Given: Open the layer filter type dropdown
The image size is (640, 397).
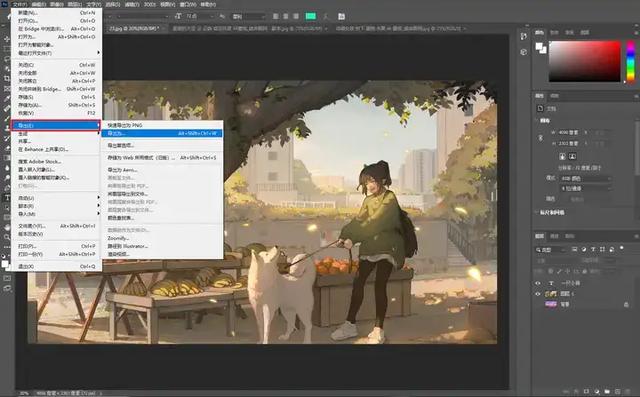Looking at the screenshot, I should click(551, 250).
